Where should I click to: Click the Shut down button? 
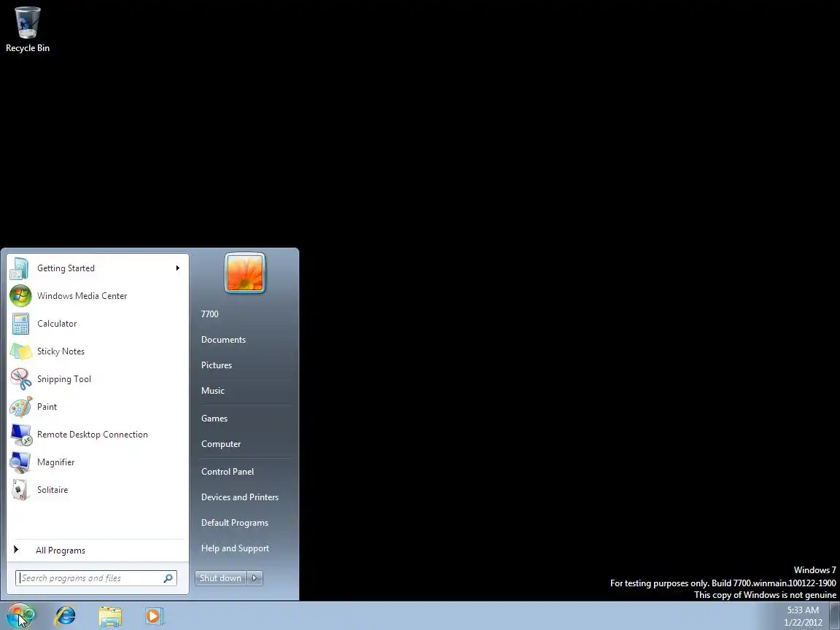coord(221,578)
